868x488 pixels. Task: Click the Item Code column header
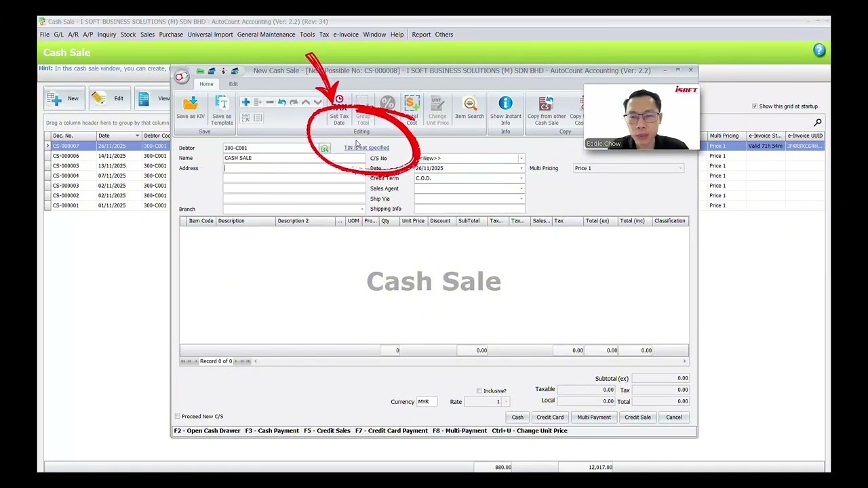tap(201, 221)
